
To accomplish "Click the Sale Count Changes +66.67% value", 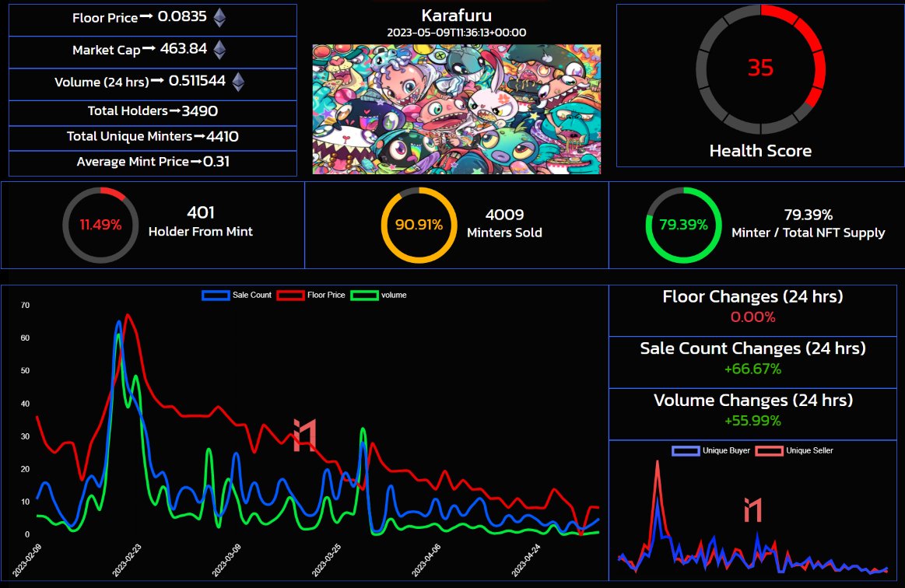I will [x=752, y=369].
